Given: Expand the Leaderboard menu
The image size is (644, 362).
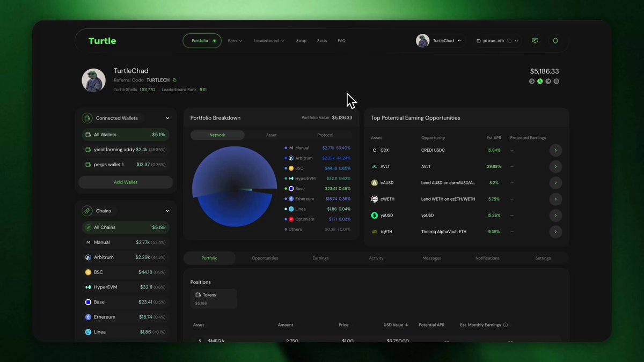Looking at the screenshot, I should 269,41.
